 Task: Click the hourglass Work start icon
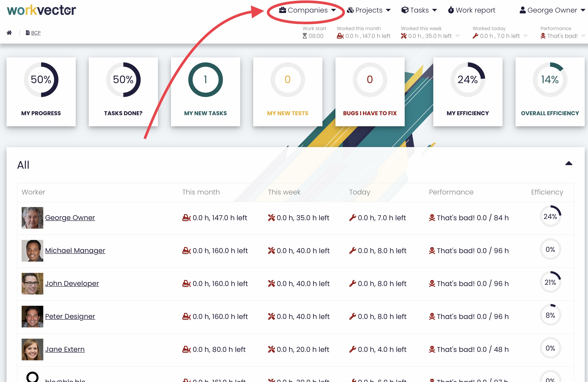point(305,36)
